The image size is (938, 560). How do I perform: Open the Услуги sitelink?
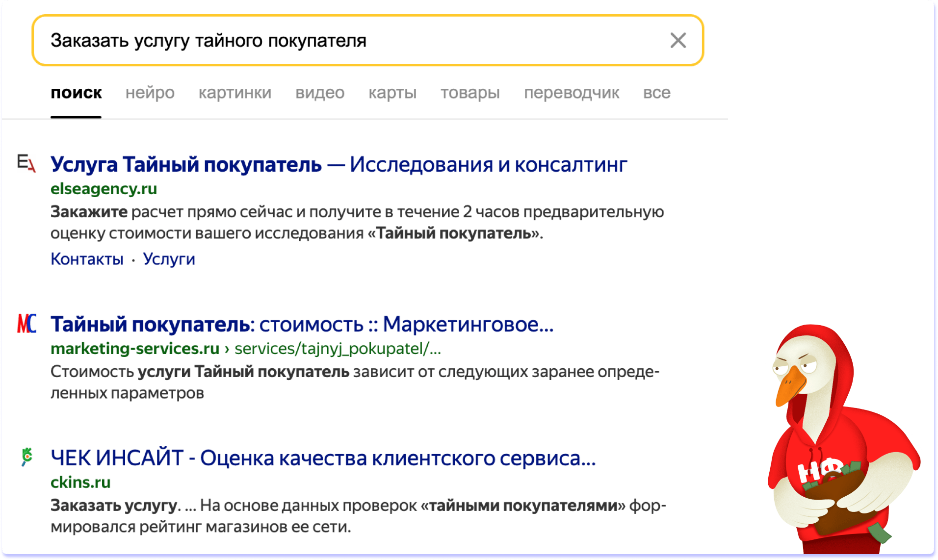(169, 259)
